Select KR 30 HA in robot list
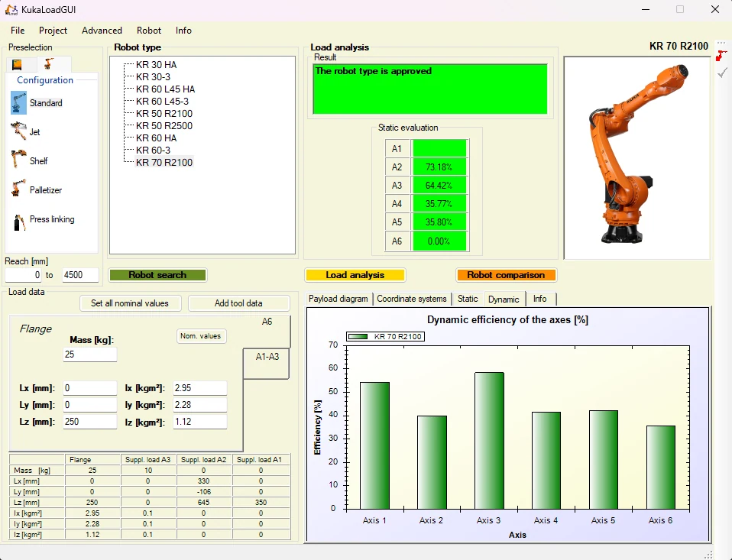Viewport: 732px width, 560px height. click(x=157, y=64)
